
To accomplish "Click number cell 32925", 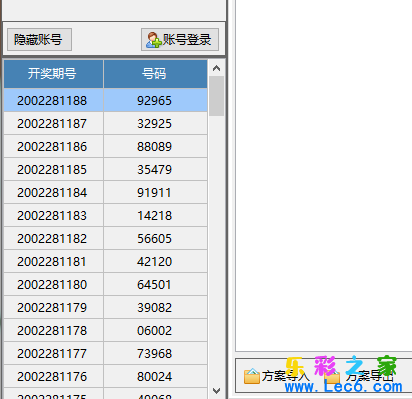I will [x=155, y=123].
